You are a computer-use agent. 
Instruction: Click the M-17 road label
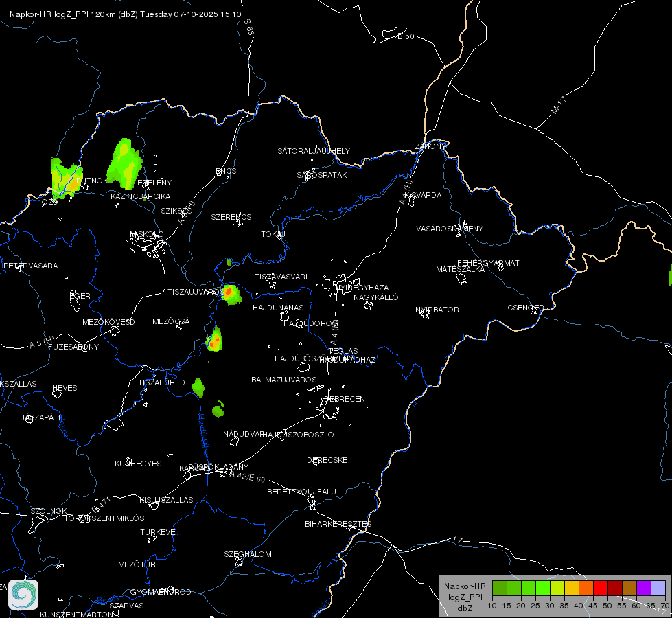[559, 105]
